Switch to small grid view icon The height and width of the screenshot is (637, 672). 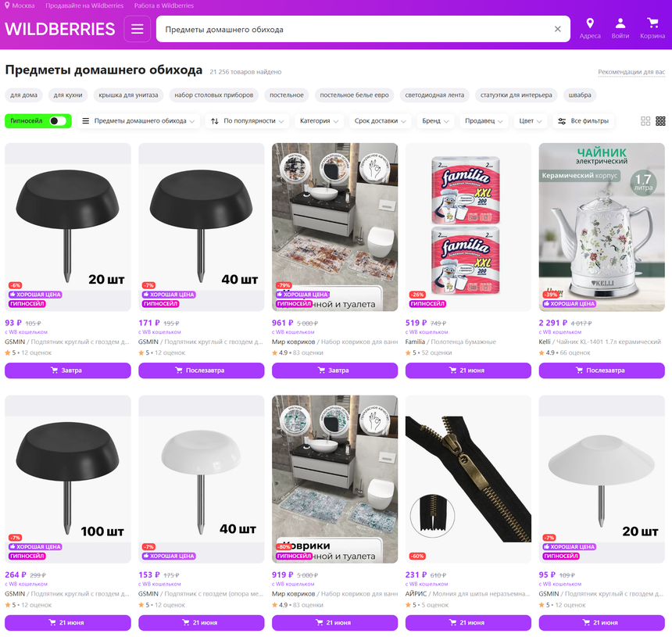coord(660,121)
